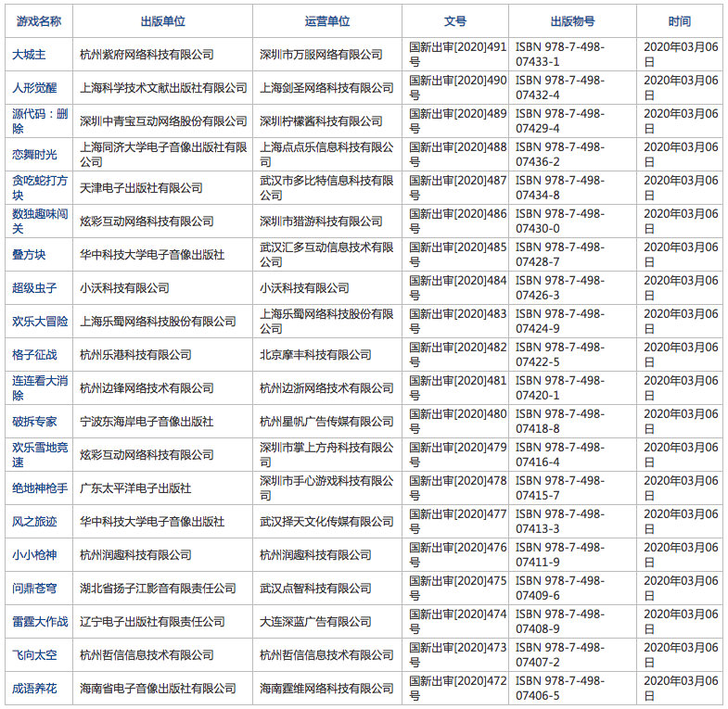Open the 绝地神枪手 game link
Screen dimensions: 728x709
[x=40, y=488]
